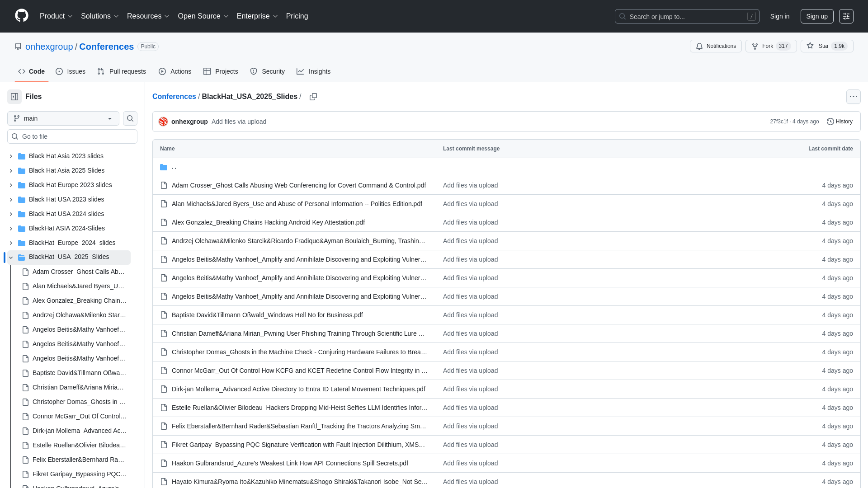
Task: Open the Open Source menu
Action: (203, 16)
